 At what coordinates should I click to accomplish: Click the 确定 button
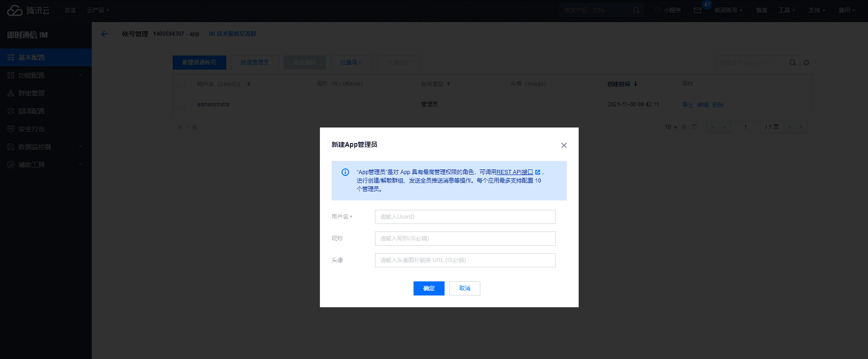tap(429, 288)
